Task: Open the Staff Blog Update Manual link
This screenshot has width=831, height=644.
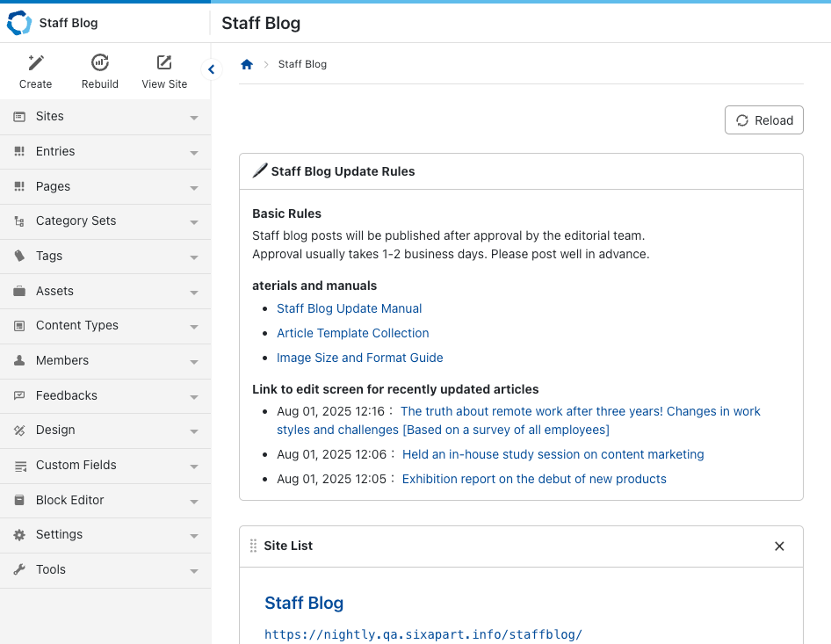Action: (349, 308)
